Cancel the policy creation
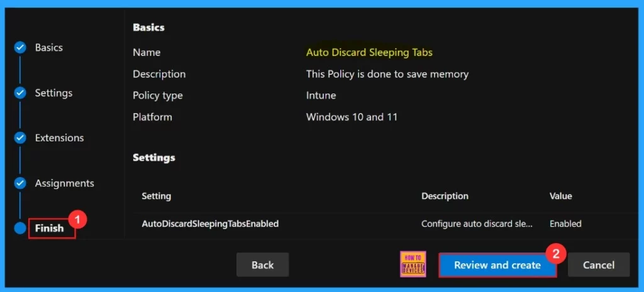The image size is (644, 292). (x=599, y=265)
